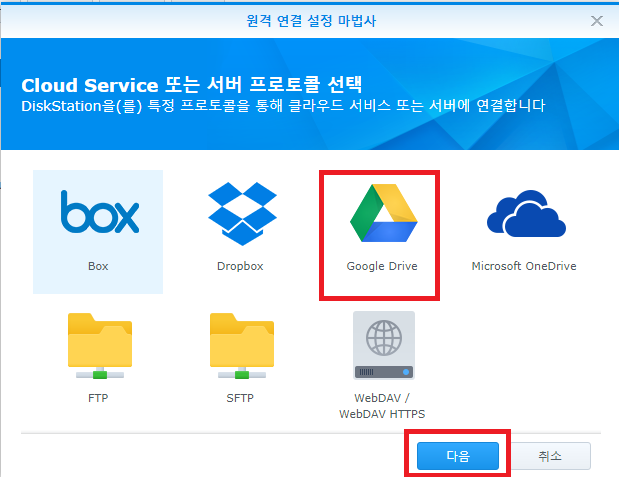Click the Dropbox label text
Screen dimensions: 619x477
pos(240,266)
